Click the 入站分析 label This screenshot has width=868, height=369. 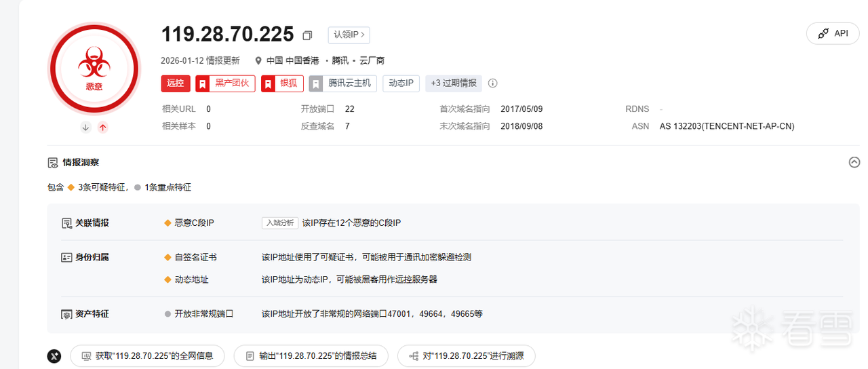coord(279,223)
